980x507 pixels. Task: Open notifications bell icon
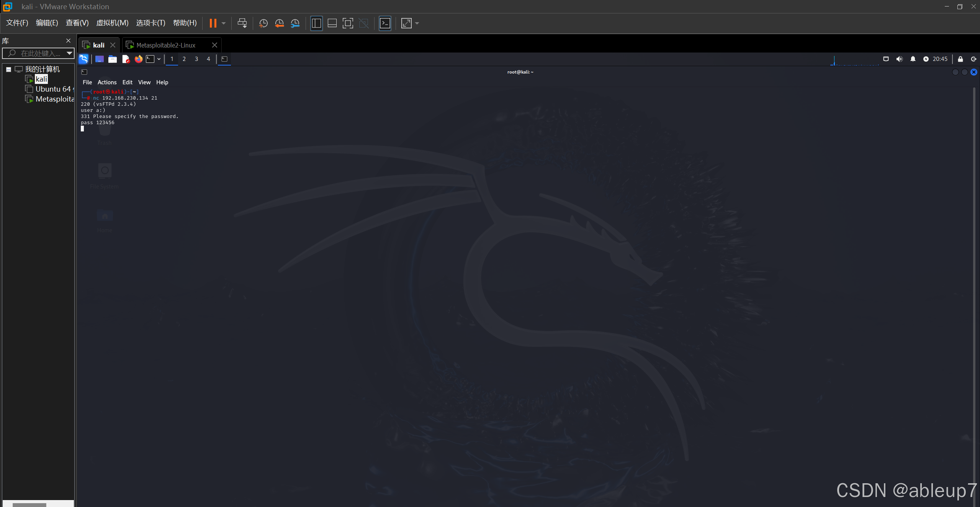(x=913, y=59)
